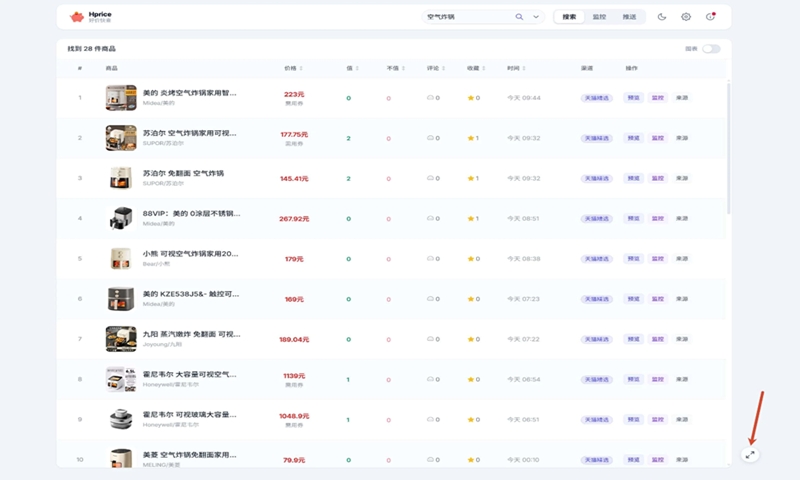Open settings via the gear icon
The image size is (800, 480).
(x=686, y=17)
